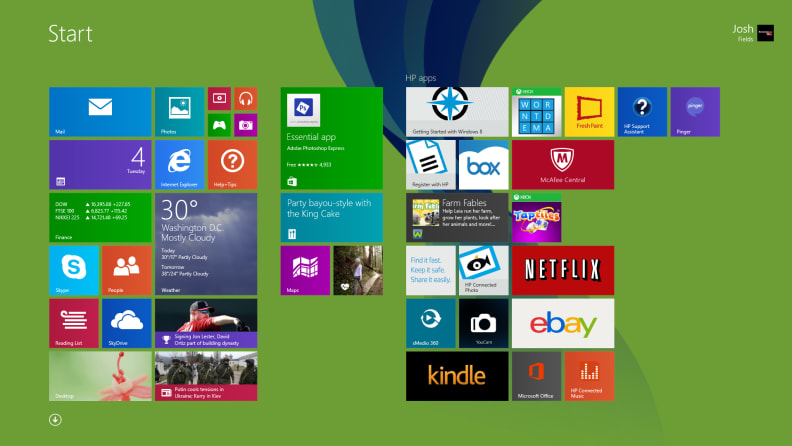Launch the Netflix tile

563,270
